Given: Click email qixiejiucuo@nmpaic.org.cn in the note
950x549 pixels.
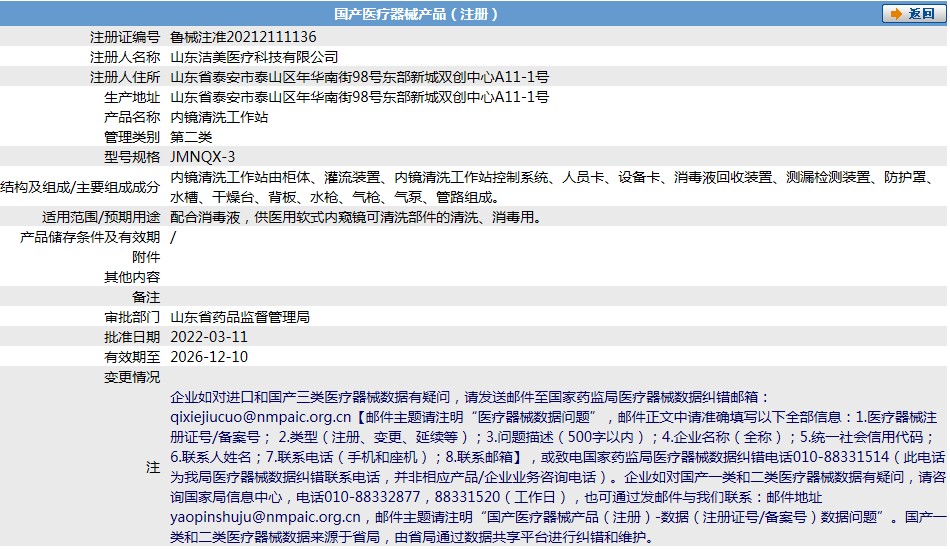Looking at the screenshot, I should 261,417.
